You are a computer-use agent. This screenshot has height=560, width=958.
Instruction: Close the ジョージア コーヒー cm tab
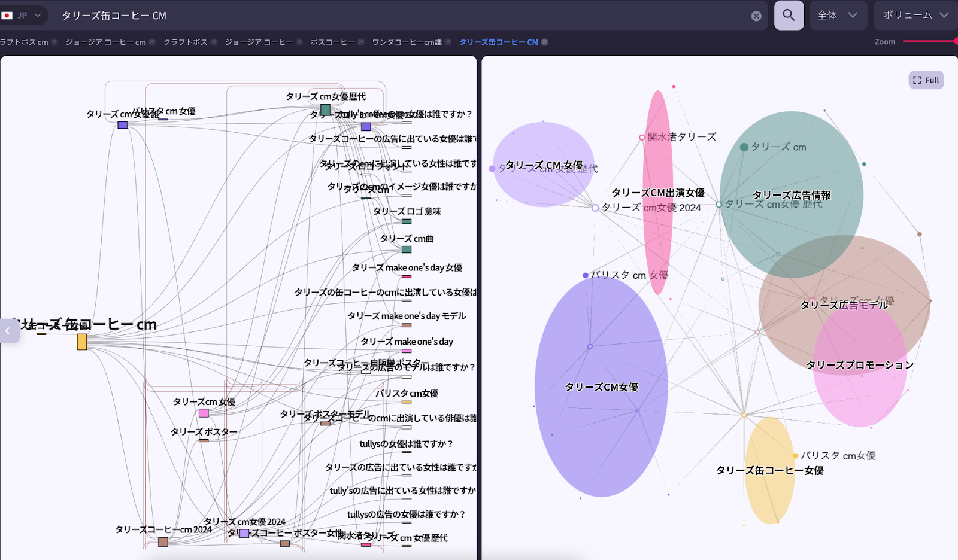point(152,42)
